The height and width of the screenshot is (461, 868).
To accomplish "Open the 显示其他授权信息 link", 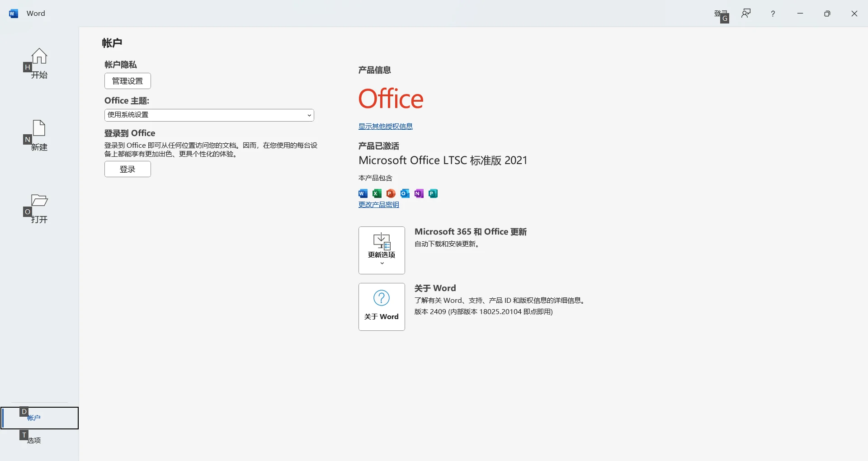I will click(385, 127).
